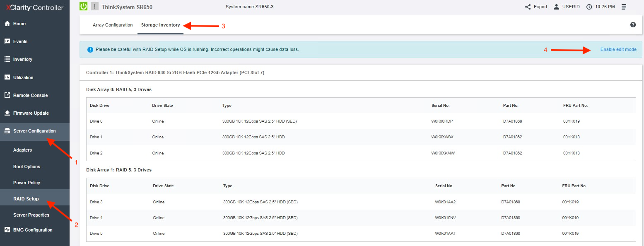Click the blue info icon in warning banner

[x=90, y=49]
